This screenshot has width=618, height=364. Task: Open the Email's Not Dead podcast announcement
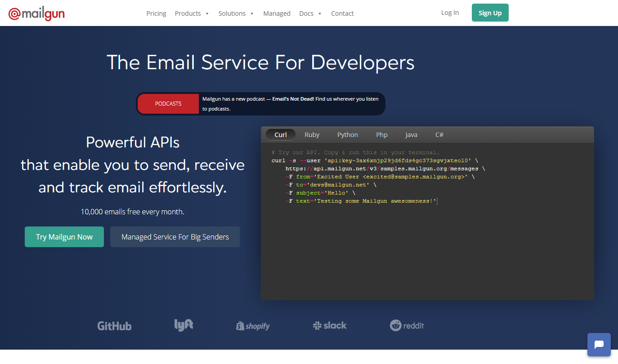point(291,104)
